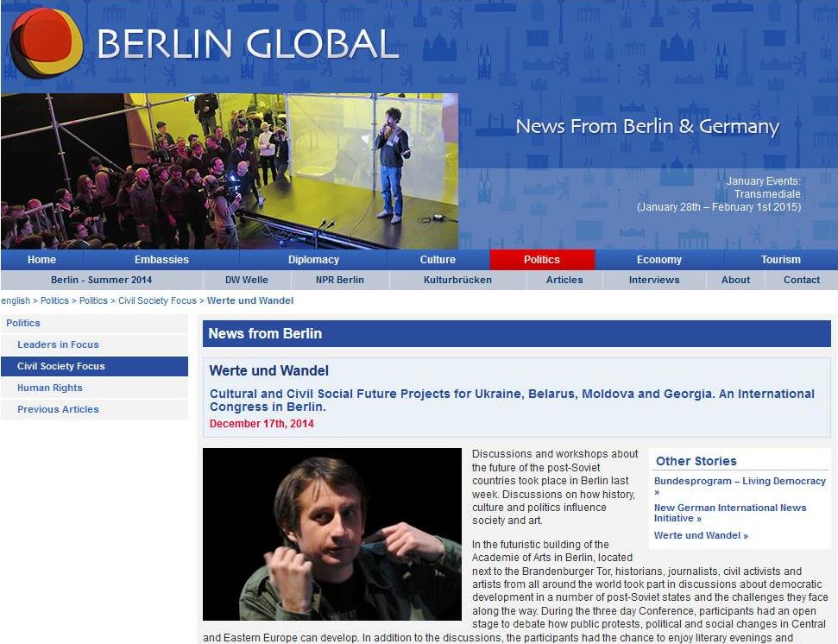Go to the Articles page

click(564, 280)
